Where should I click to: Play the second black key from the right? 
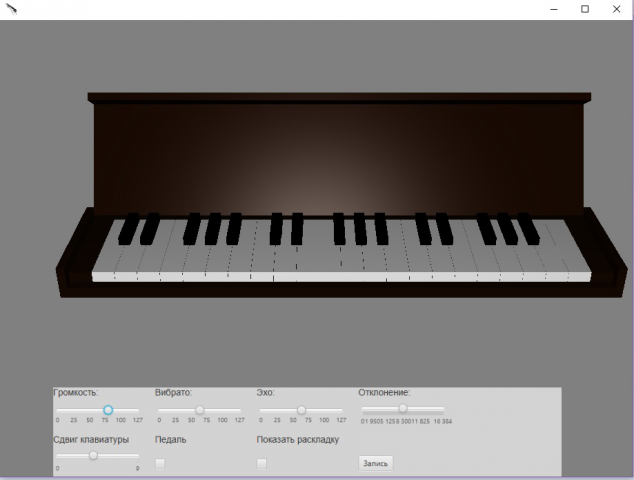(507, 228)
